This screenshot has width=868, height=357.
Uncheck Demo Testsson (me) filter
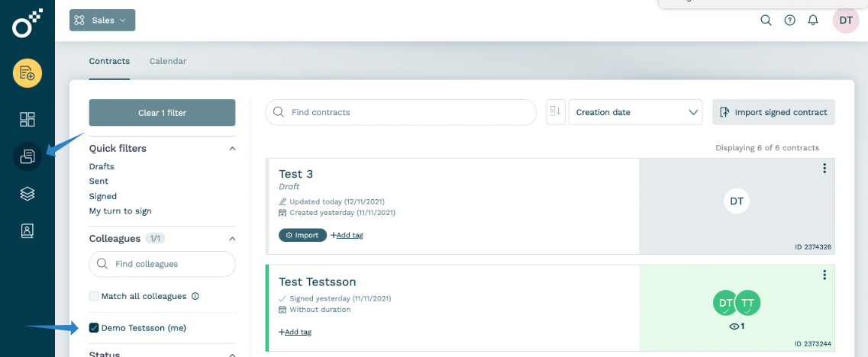(x=94, y=328)
